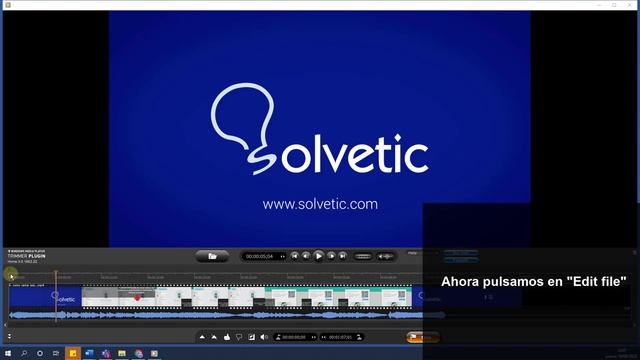This screenshot has width=640, height=360.
Task: Click the audio waveform track
Action: [227, 315]
